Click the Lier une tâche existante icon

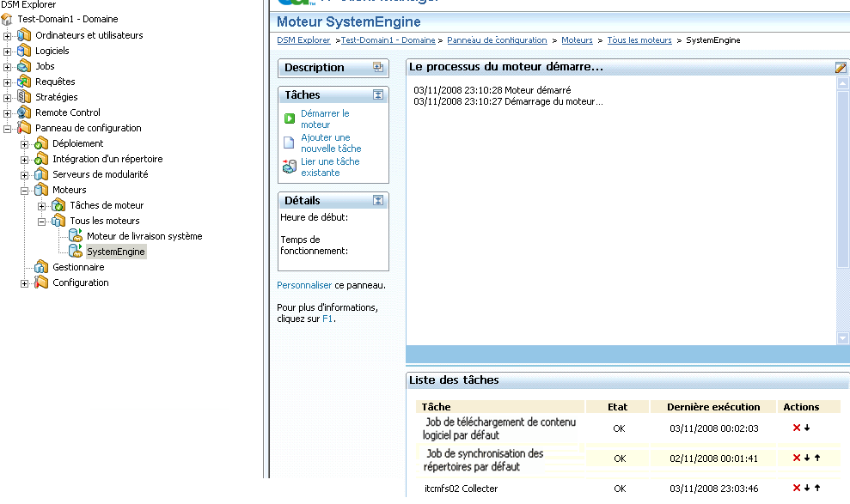tap(290, 167)
